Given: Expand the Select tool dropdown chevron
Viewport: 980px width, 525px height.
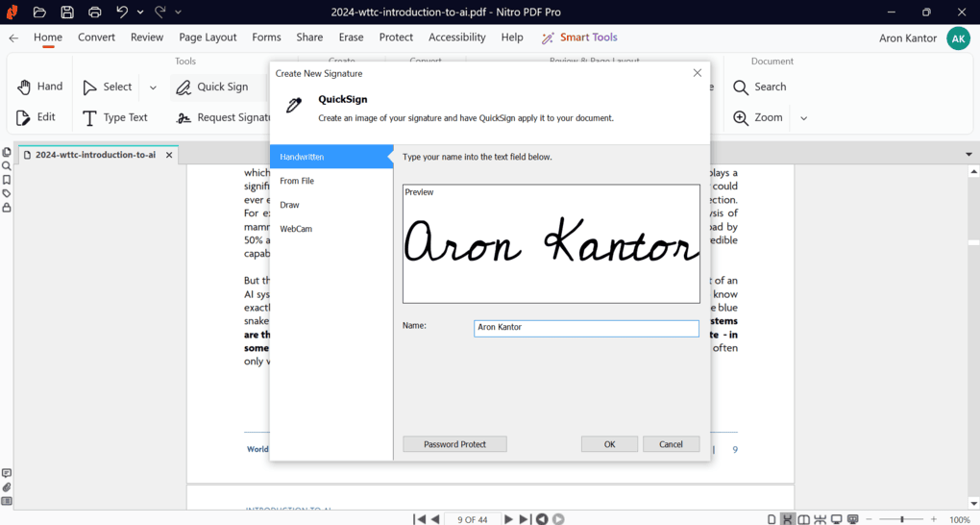Looking at the screenshot, I should (153, 87).
